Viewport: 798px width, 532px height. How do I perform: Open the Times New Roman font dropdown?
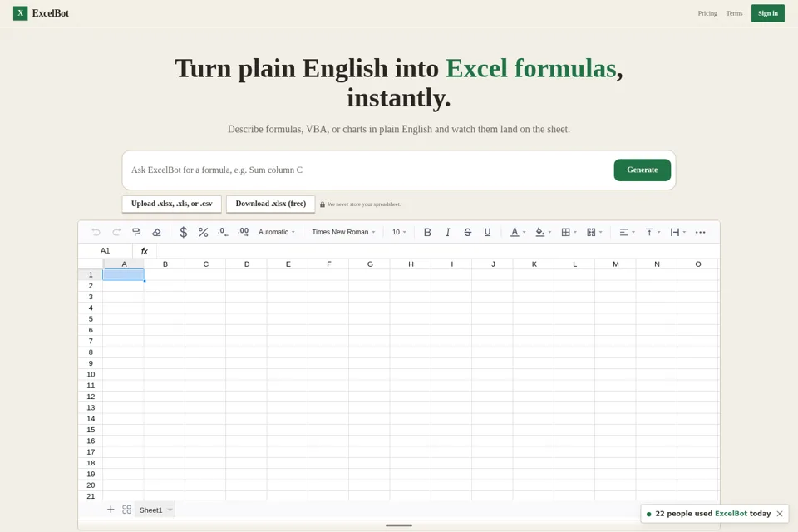coord(343,232)
